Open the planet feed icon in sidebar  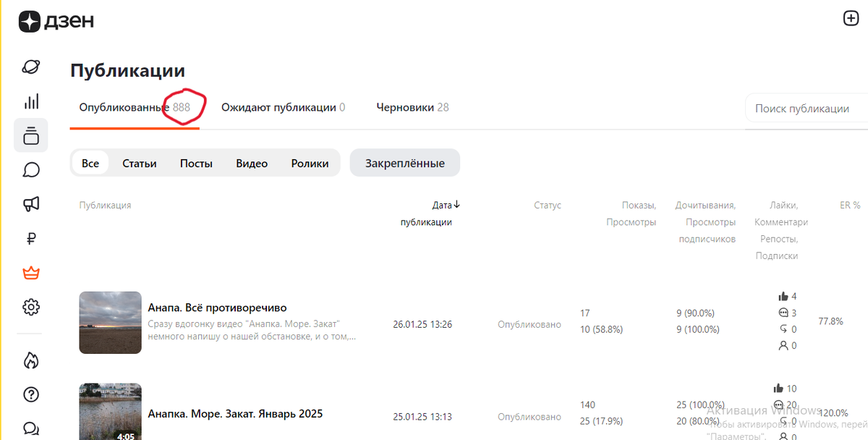tap(31, 67)
